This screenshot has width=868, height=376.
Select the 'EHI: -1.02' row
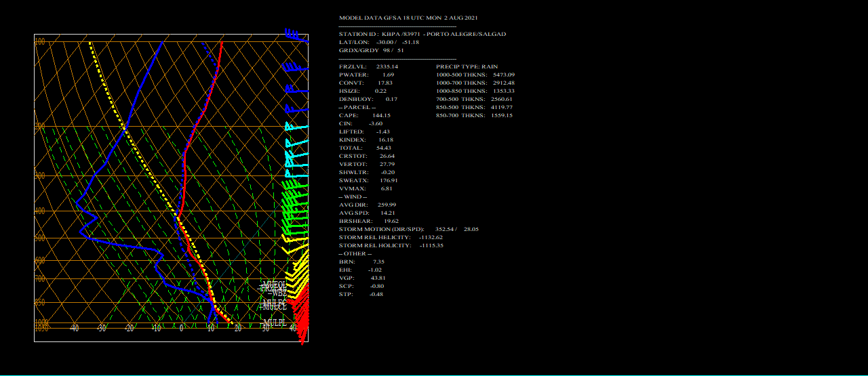[x=360, y=270]
